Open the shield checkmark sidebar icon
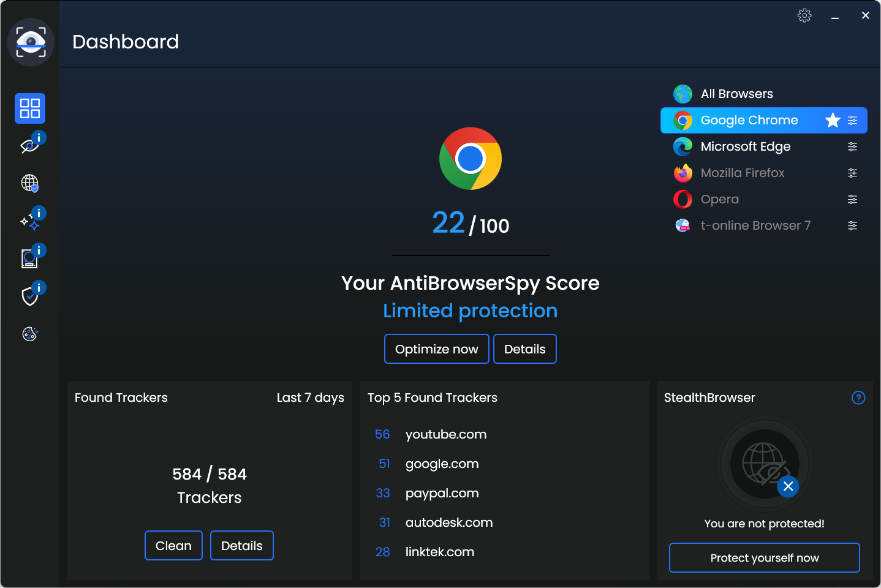The height and width of the screenshot is (588, 881). (x=30, y=296)
